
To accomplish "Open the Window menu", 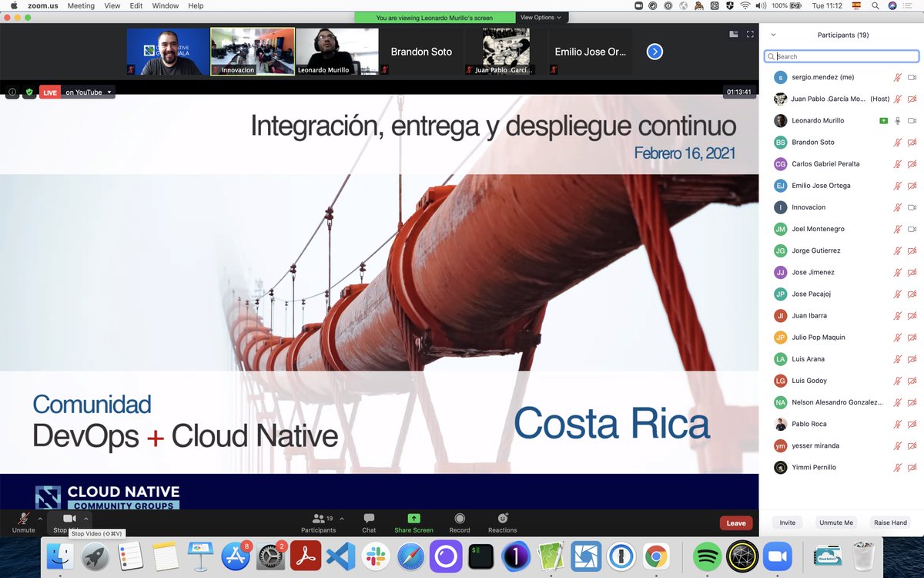I will (x=166, y=5).
